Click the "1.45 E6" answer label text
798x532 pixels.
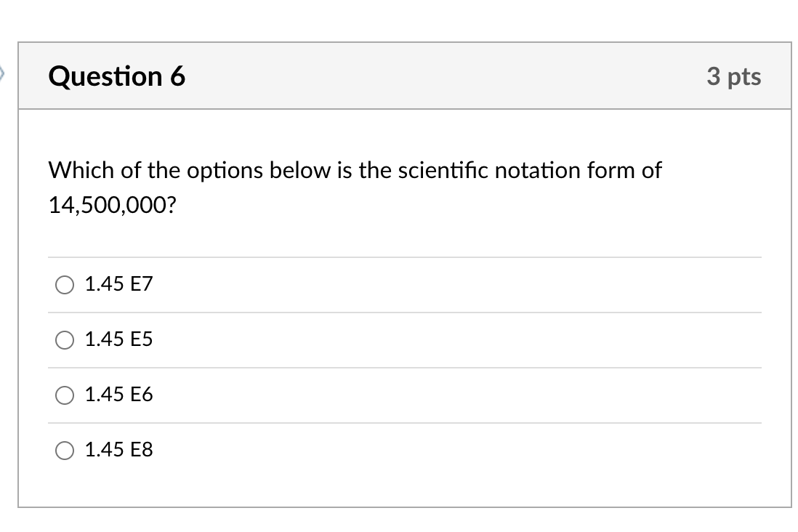[119, 395]
